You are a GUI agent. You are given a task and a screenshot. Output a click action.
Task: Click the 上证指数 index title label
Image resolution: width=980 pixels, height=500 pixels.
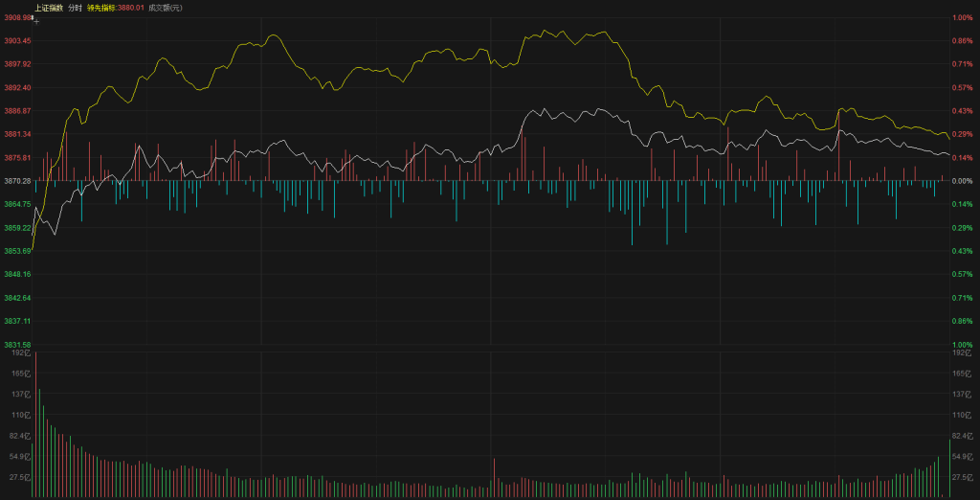click(x=49, y=8)
